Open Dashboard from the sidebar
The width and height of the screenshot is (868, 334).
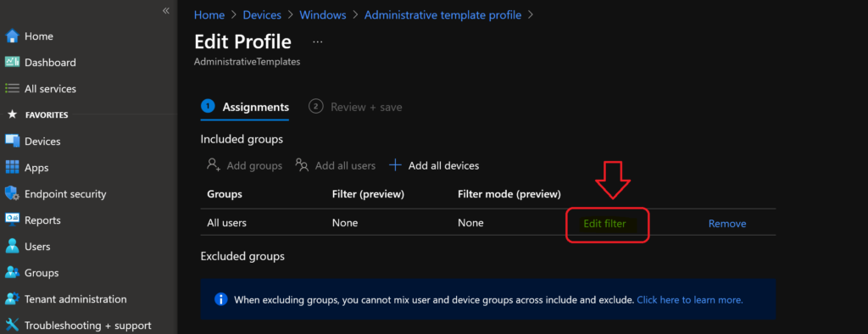(x=50, y=63)
